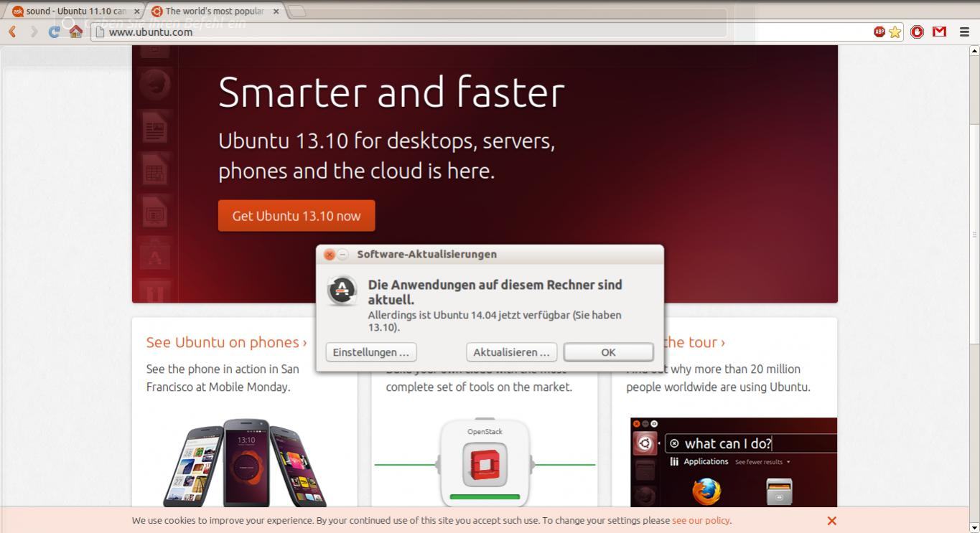Open 'Einstellungen ...' in update dialog
The image size is (980, 533).
coord(370,352)
